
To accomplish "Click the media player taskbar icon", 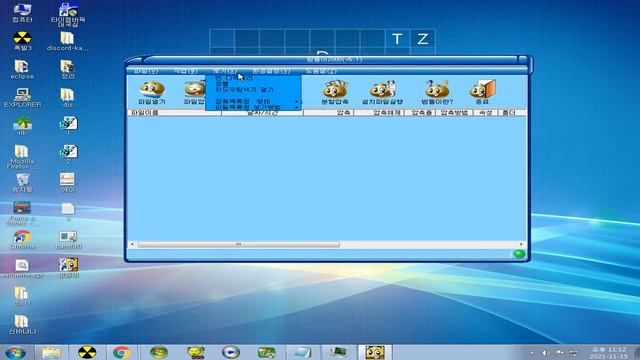I will pyautogui.click(x=231, y=352).
